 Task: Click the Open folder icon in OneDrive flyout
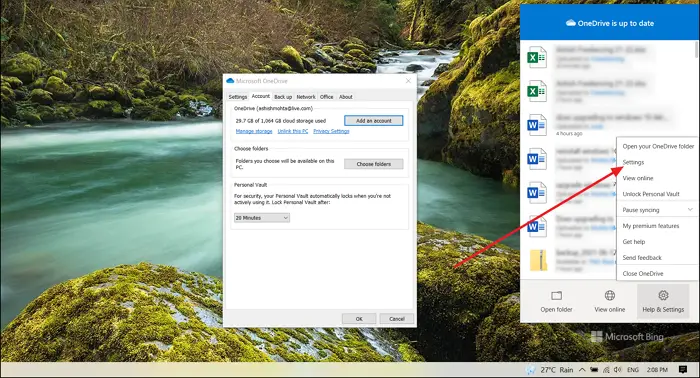[556, 296]
